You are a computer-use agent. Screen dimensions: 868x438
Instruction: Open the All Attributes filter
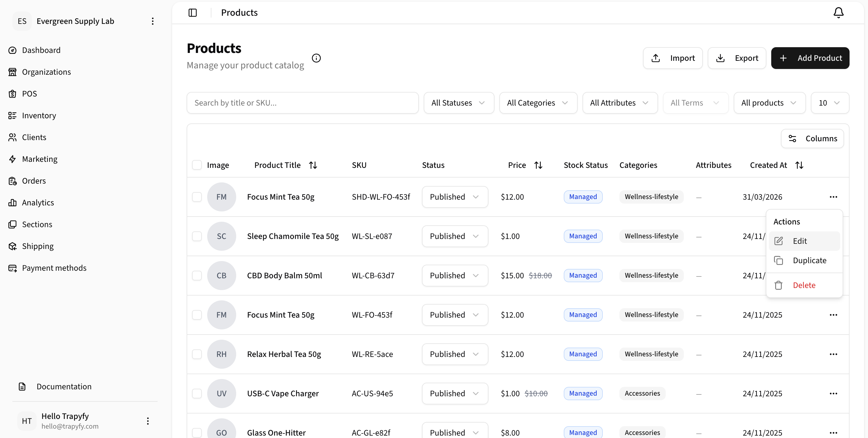pos(620,103)
